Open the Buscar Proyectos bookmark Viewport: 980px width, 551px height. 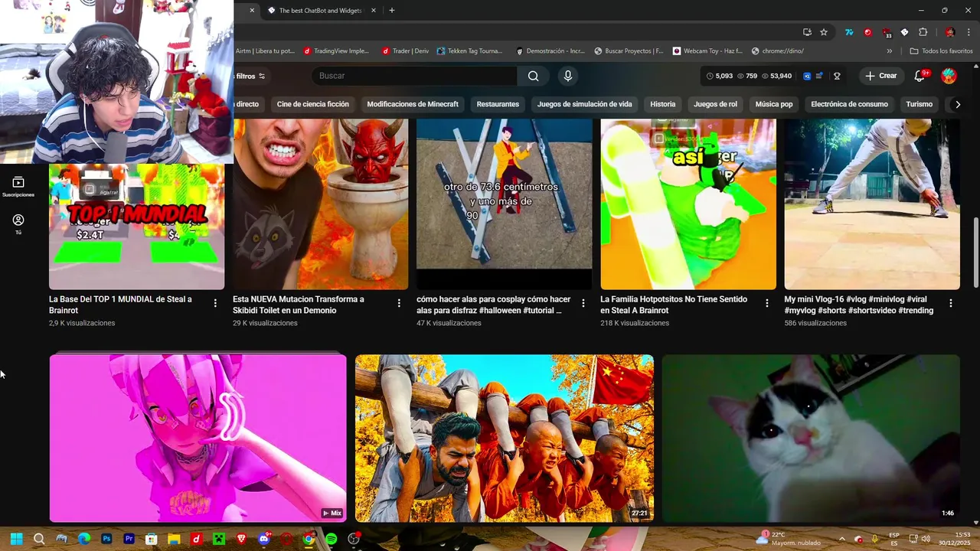pyautogui.click(x=629, y=51)
